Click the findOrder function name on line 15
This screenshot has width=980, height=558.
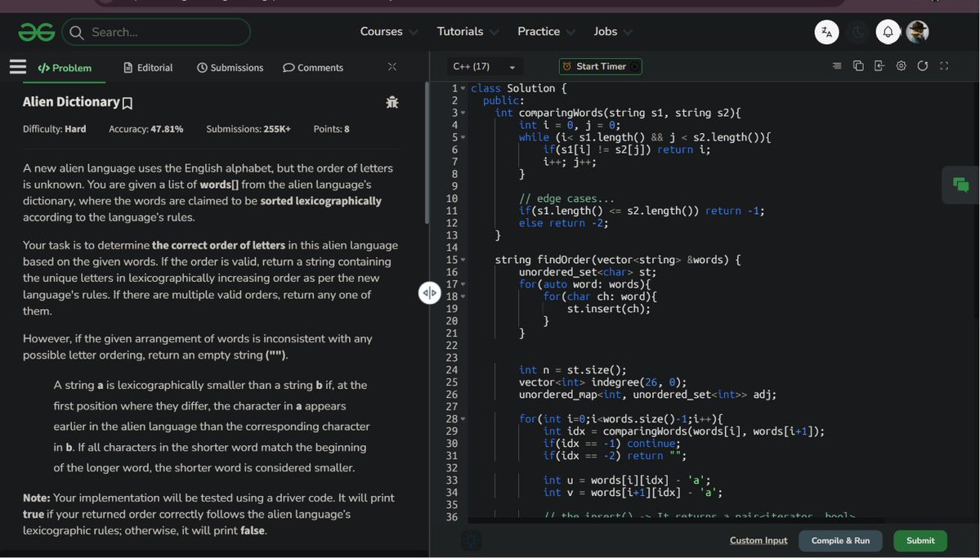tap(564, 260)
